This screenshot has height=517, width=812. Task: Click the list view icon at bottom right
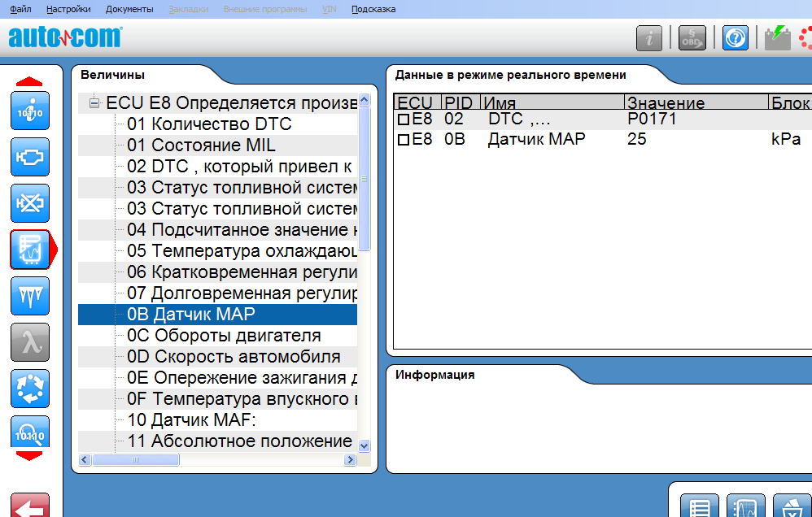click(699, 507)
